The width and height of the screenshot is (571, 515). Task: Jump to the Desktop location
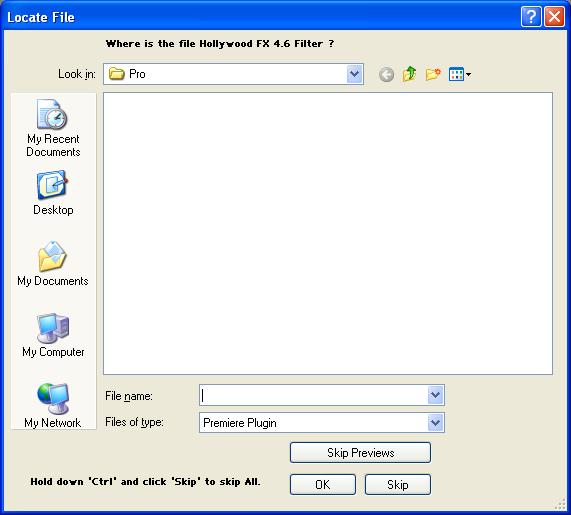[x=53, y=193]
